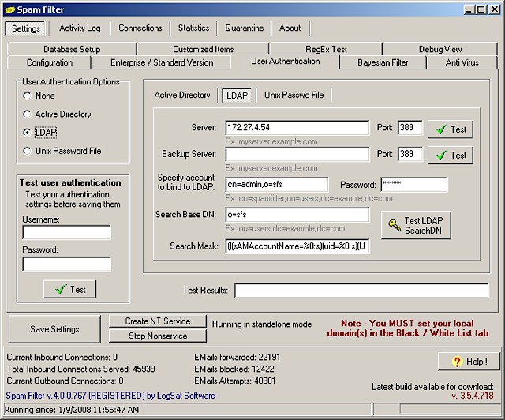Click the Backup Server Port field
Viewport: 505px width, 420px height.
(x=410, y=154)
